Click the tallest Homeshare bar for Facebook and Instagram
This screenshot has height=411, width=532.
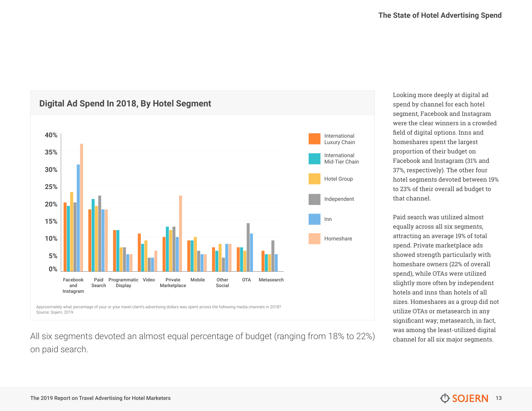point(82,208)
